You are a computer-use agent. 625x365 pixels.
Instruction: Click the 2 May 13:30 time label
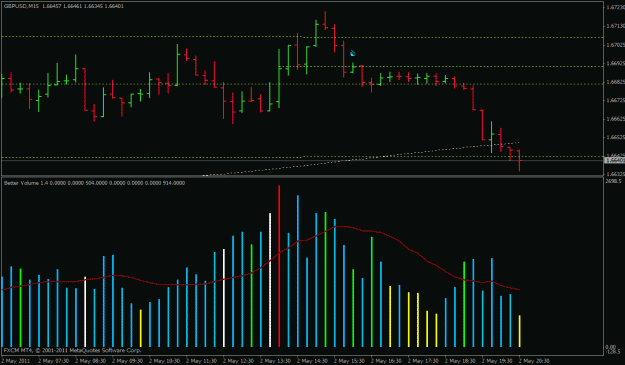point(276,361)
